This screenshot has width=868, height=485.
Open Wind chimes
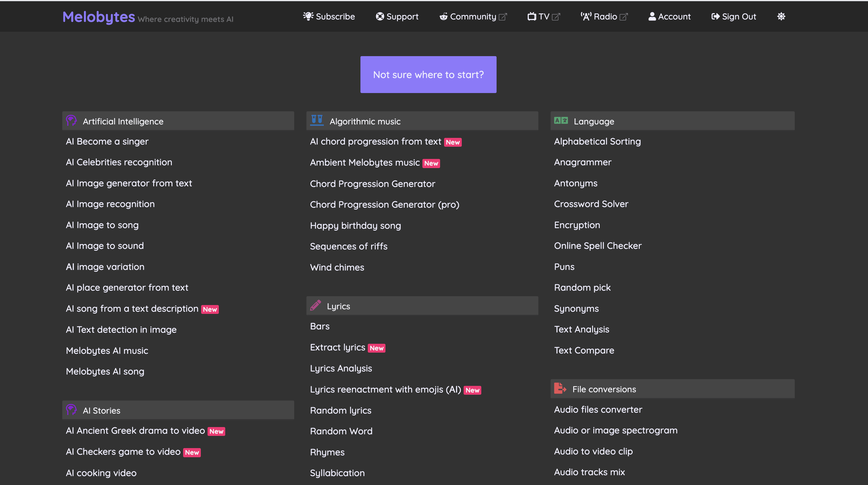pos(337,268)
